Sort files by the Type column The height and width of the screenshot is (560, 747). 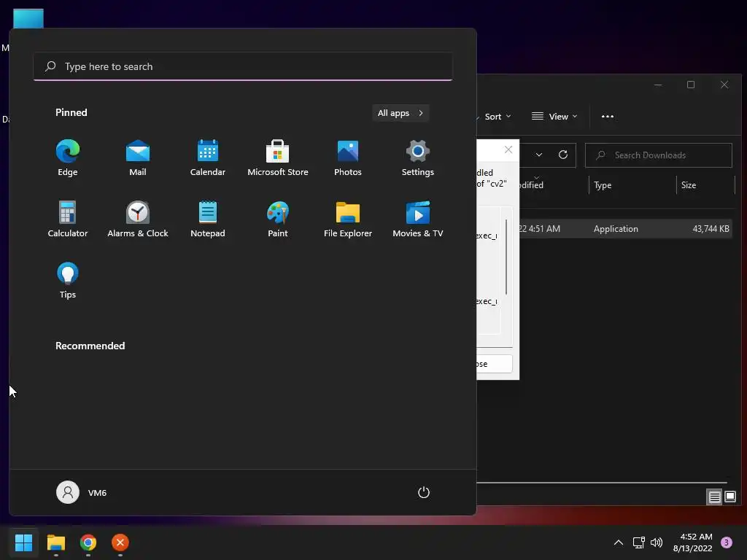point(632,185)
